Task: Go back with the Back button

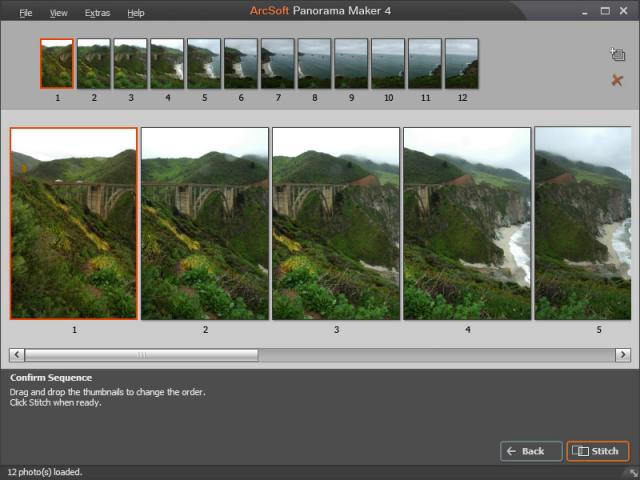Action: coord(531,451)
